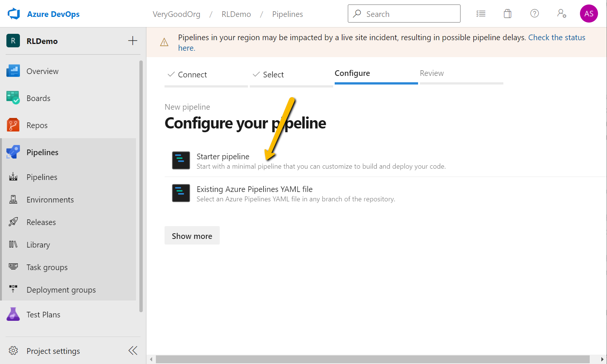The width and height of the screenshot is (607, 364).
Task: Click the sidebar vertical scrollbar
Action: point(141,186)
